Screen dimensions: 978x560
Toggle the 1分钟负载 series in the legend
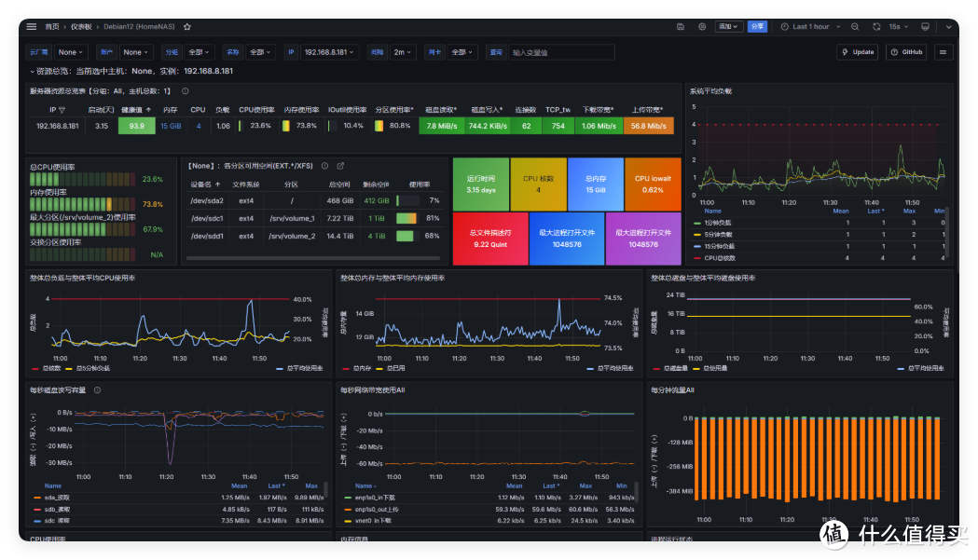click(718, 223)
